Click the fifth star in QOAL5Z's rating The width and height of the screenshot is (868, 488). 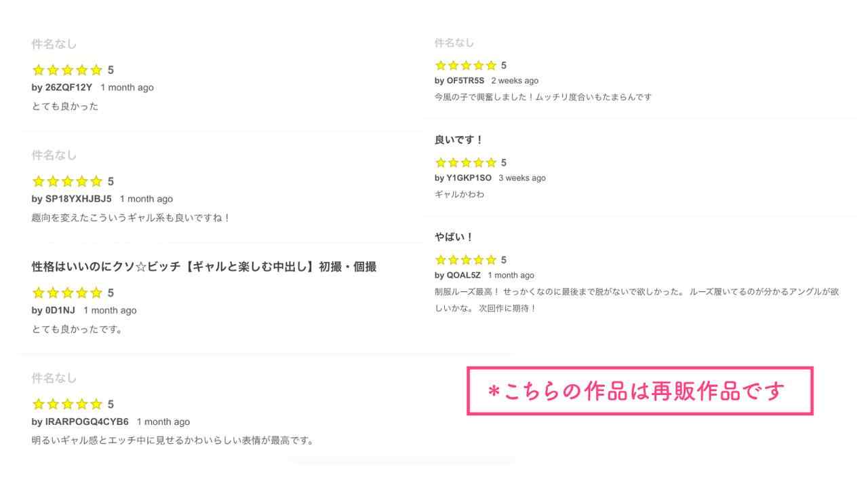click(491, 259)
